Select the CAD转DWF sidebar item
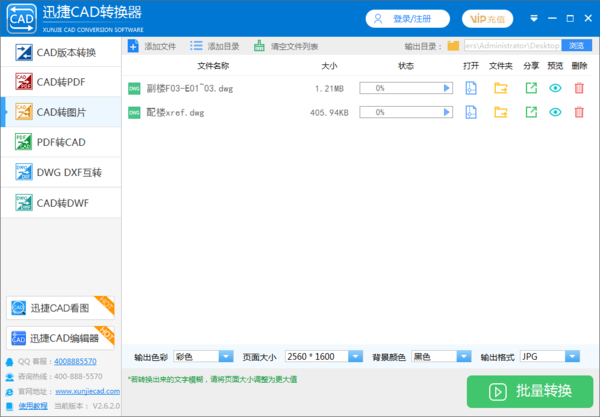600x417 pixels. 61,203
